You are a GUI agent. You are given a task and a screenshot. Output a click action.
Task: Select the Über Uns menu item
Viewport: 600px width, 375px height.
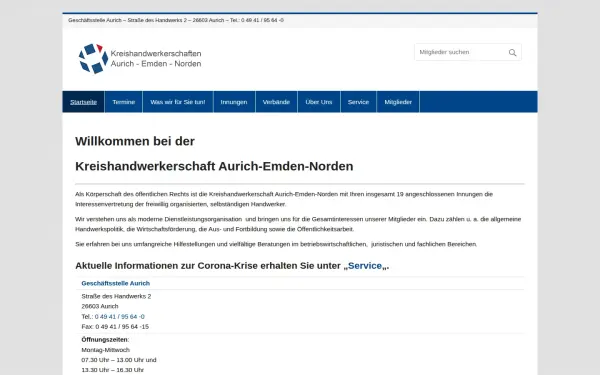point(319,102)
